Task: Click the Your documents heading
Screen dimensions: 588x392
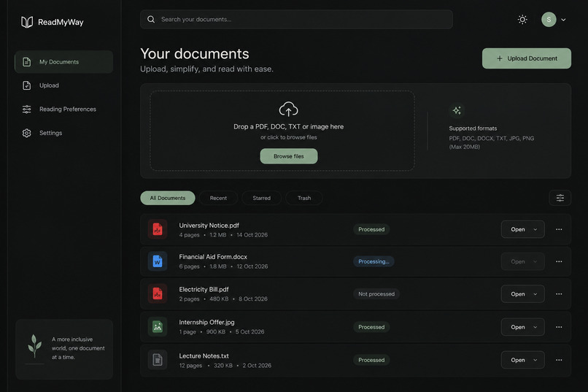Action: tap(195, 54)
